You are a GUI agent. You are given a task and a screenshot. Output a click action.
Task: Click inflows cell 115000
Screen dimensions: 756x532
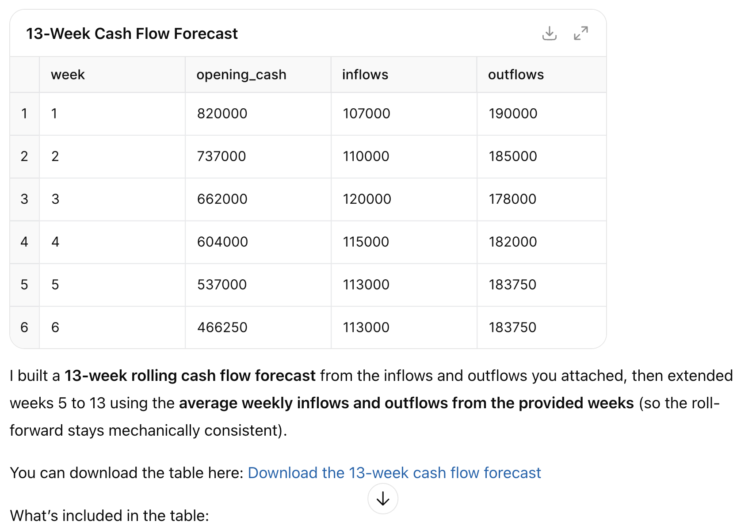(366, 242)
